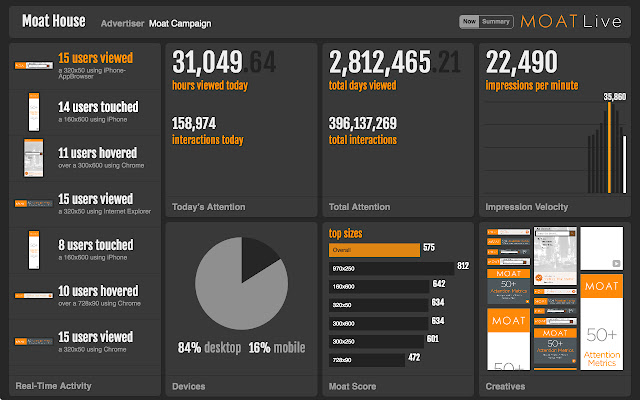Switch to the Now view
Image resolution: width=640 pixels, height=400 pixels.
tap(469, 22)
